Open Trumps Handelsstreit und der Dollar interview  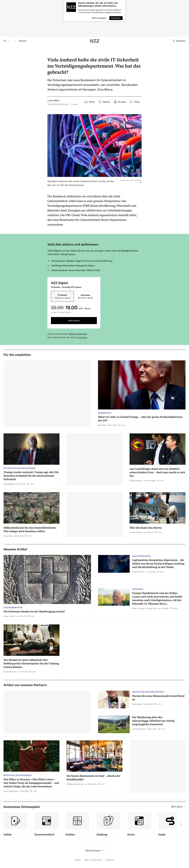tap(157, 598)
